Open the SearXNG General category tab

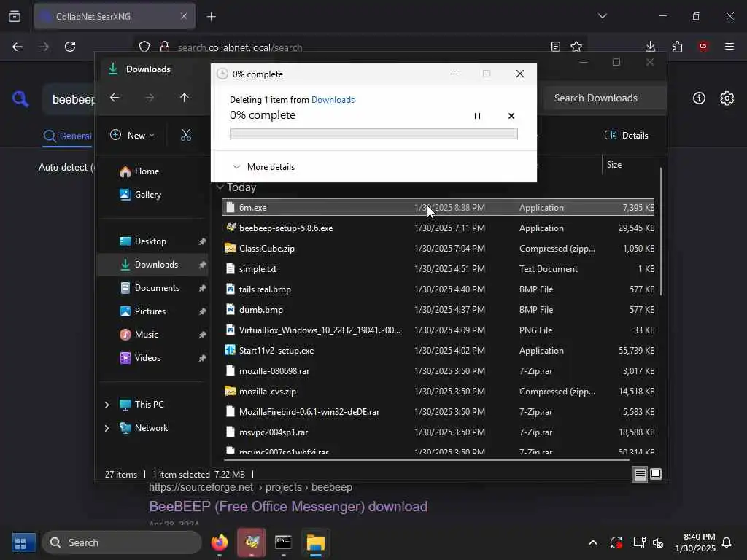67,136
